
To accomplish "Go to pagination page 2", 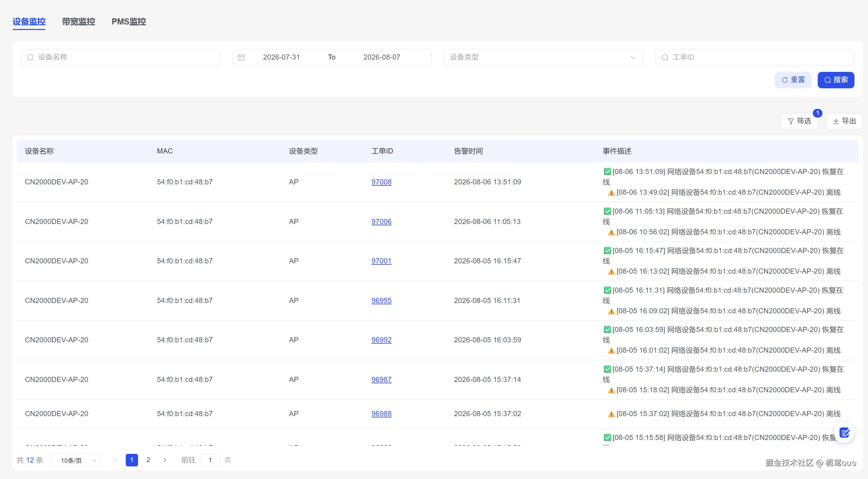I will coord(148,460).
